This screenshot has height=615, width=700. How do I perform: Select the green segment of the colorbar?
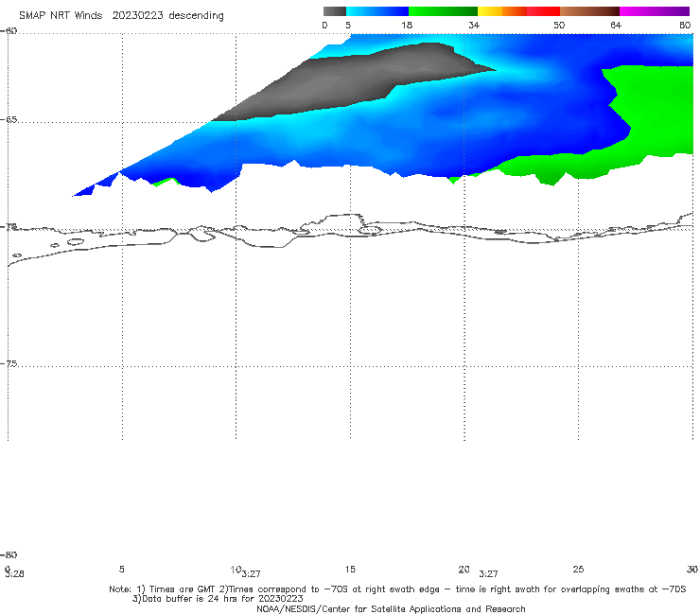coord(443,11)
